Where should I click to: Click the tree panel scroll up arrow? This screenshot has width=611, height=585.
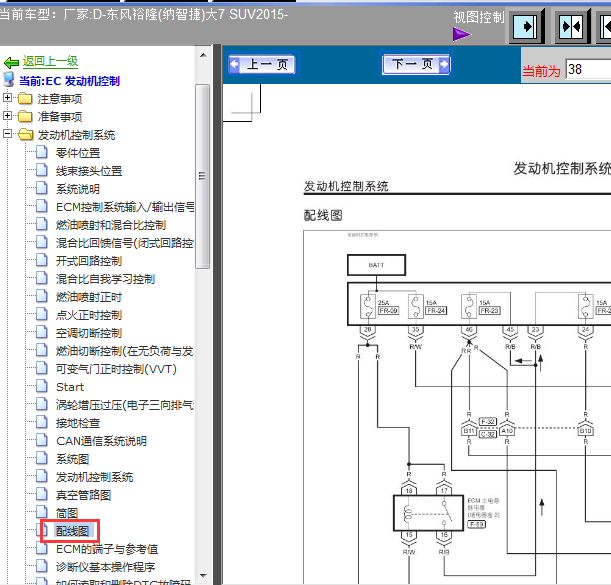[203, 55]
